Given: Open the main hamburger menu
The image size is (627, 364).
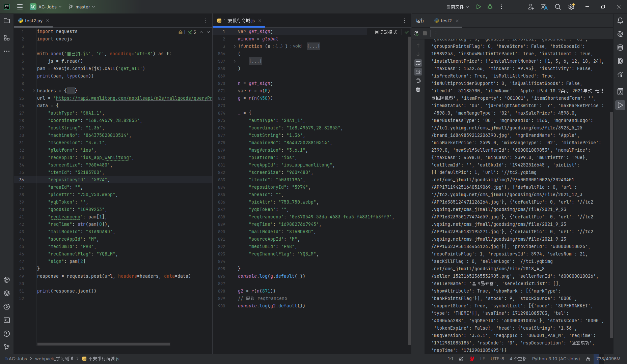Looking at the screenshot, I should tap(20, 7).
